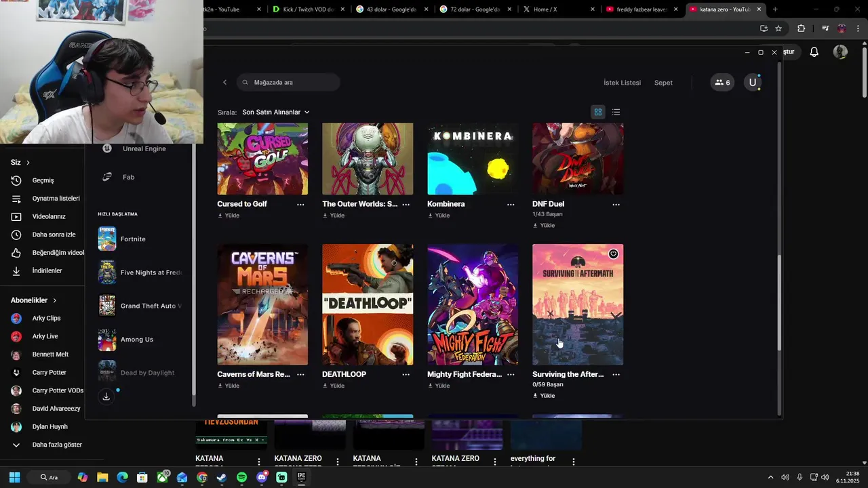868x488 pixels.
Task: Open Steam from the taskbar
Action: 222,477
